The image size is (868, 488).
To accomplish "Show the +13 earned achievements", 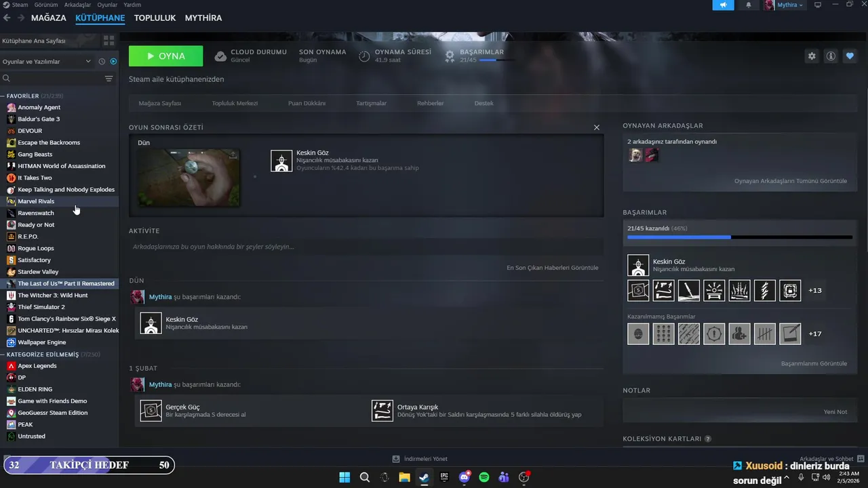I will pos(815,290).
